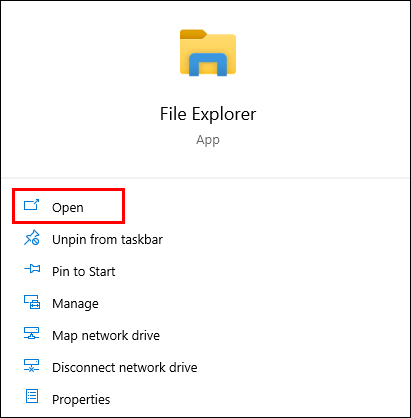Screen dimensions: 411x418
Task: Click the Disconnect network drive icon
Action: (32, 365)
